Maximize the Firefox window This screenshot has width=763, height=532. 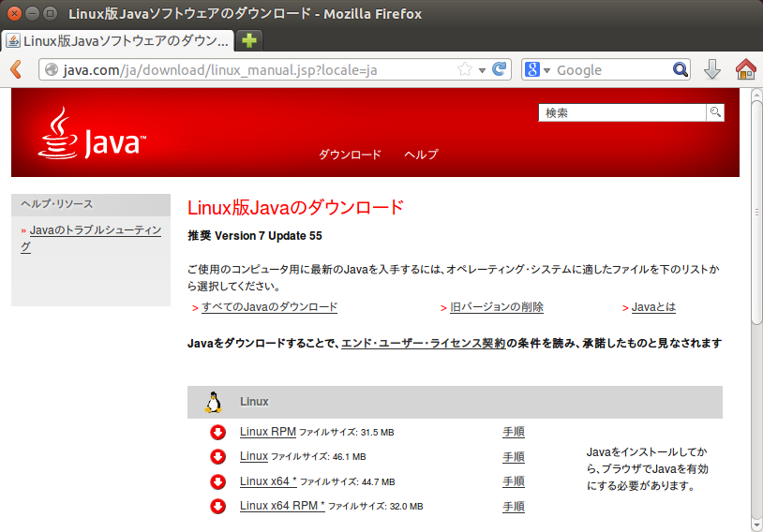pyautogui.click(x=50, y=14)
